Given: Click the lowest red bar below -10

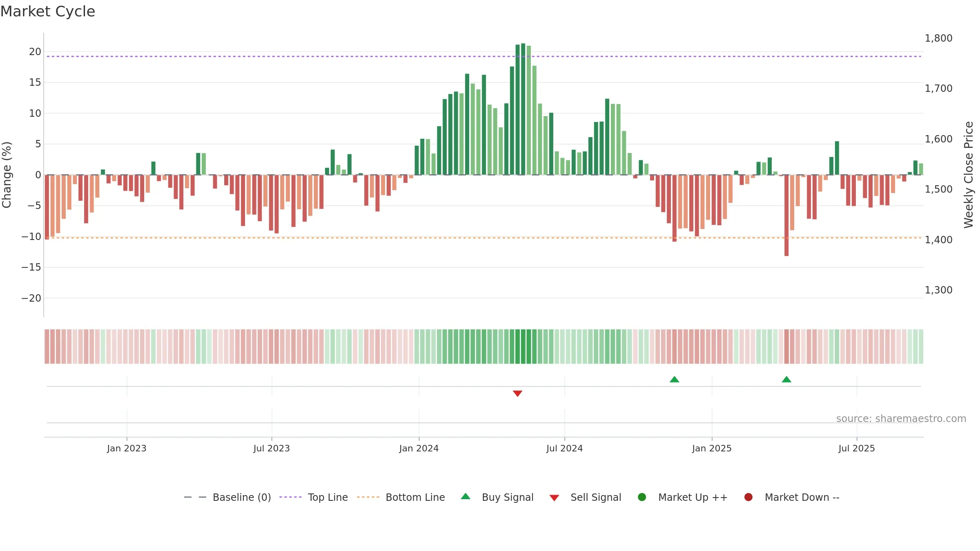Looking at the screenshot, I should click(786, 216).
